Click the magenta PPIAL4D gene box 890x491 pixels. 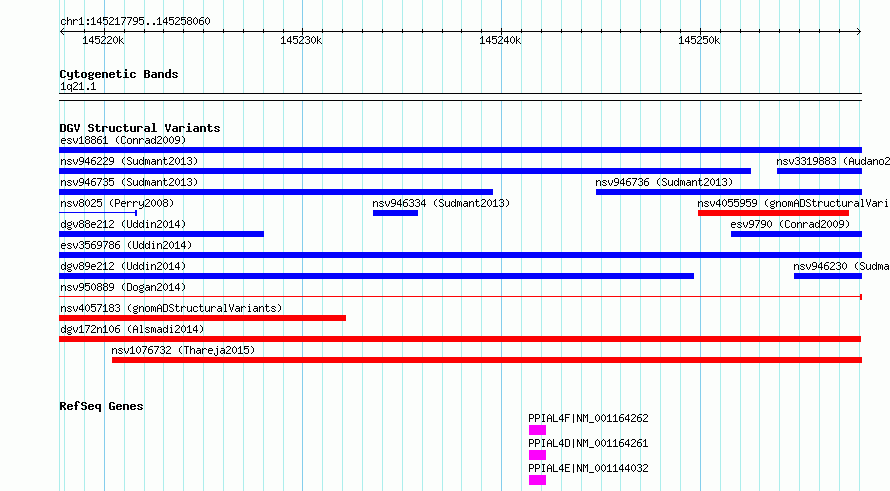537,455
